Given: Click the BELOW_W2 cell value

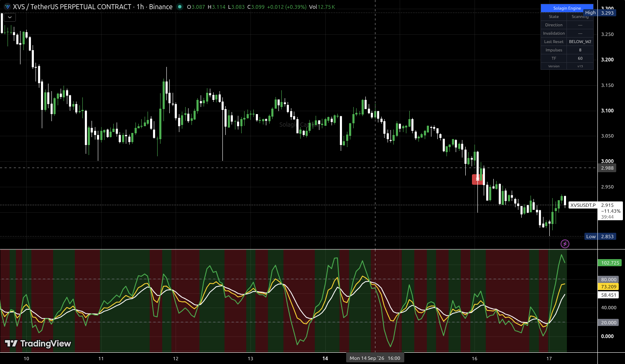Looking at the screenshot, I should [x=580, y=42].
